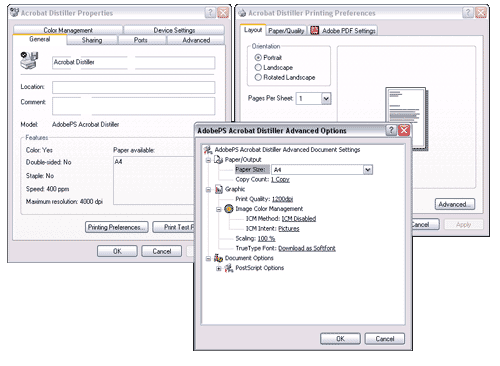
Task: Click the PostScript Options icon
Action: [229, 268]
